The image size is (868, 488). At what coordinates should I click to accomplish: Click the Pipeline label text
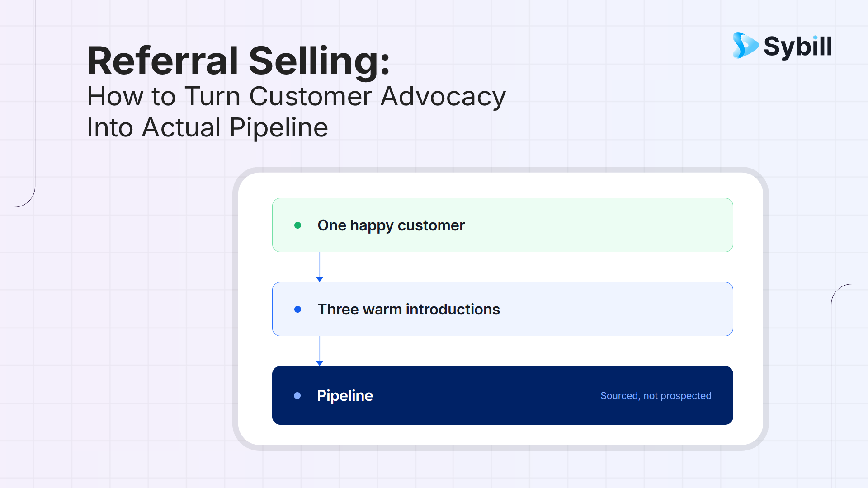click(x=345, y=396)
